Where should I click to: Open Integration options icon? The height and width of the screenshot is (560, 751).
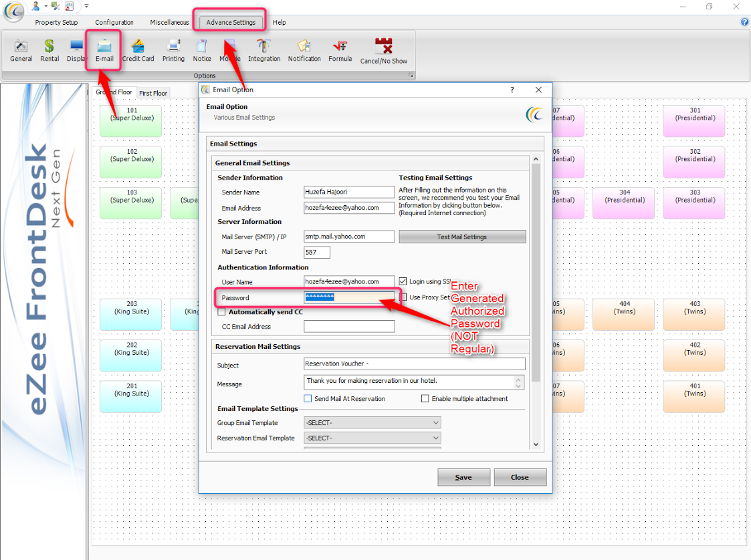(264, 51)
